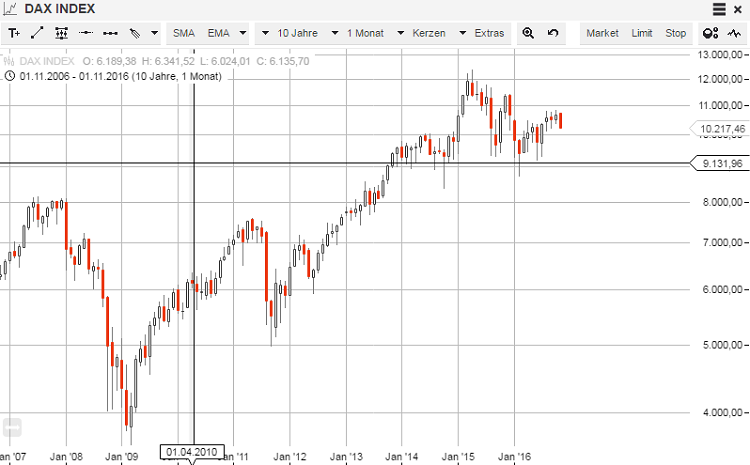750x465 pixels.
Task: Click the clock icon beside date range
Action: coord(10,76)
